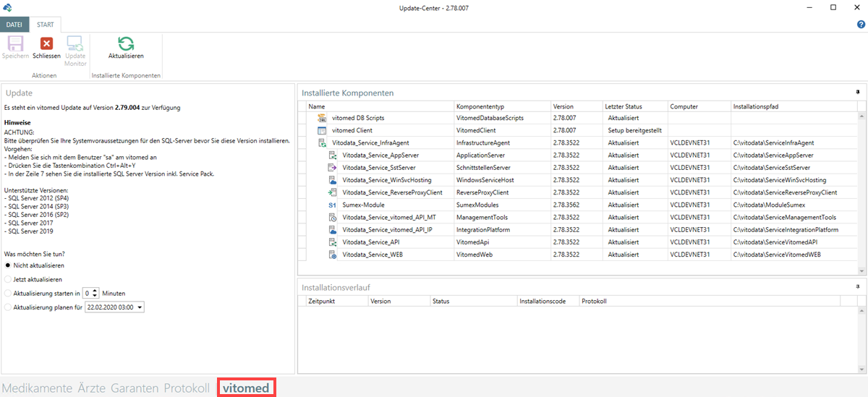Pin the Installierte Komponenten panel

pyautogui.click(x=858, y=93)
